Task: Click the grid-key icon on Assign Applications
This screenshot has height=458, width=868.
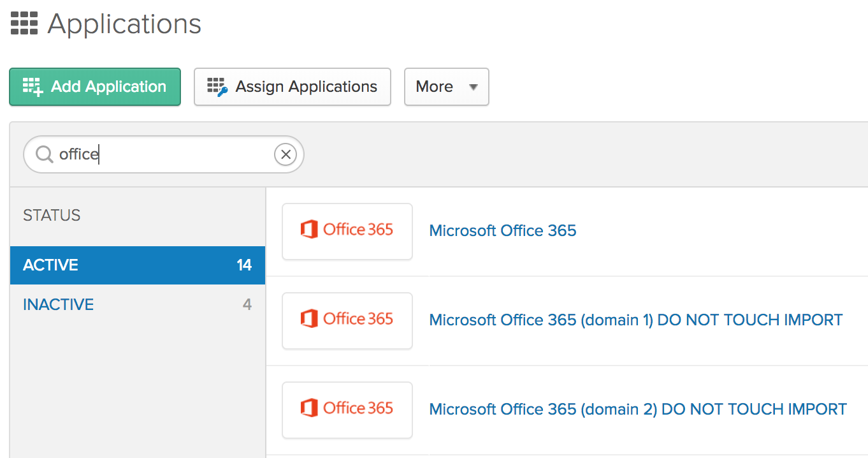Action: [217, 87]
